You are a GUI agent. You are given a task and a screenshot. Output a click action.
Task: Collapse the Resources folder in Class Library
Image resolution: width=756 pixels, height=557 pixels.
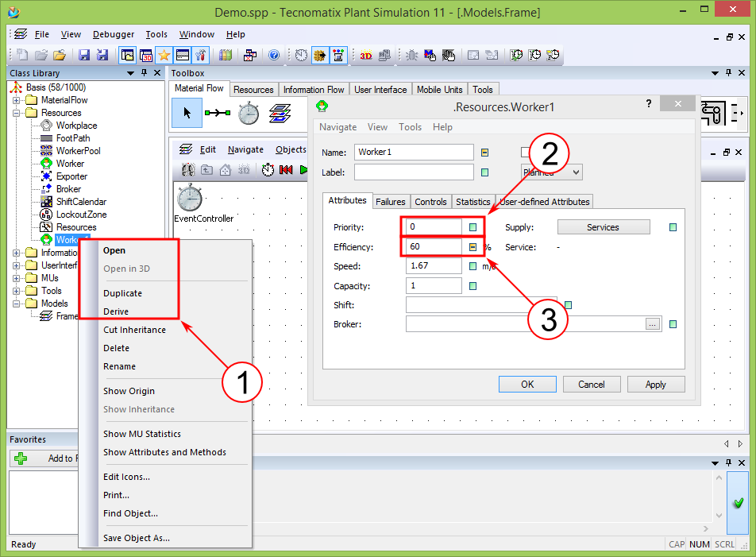(x=17, y=113)
